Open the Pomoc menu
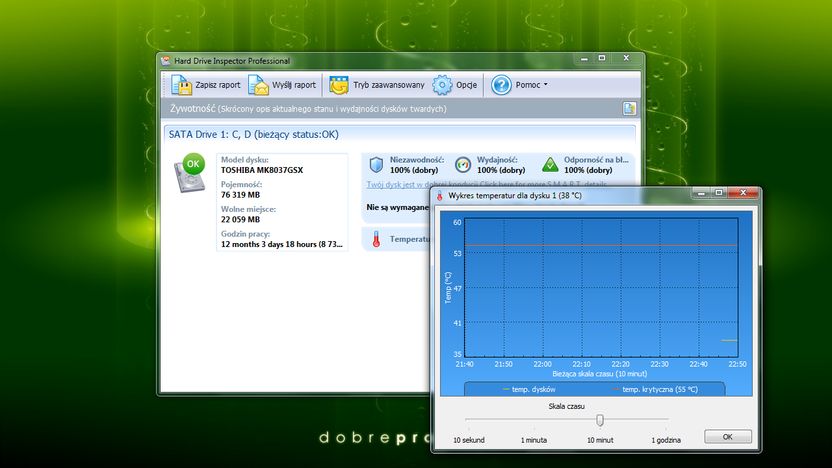The width and height of the screenshot is (832, 468). tap(528, 85)
